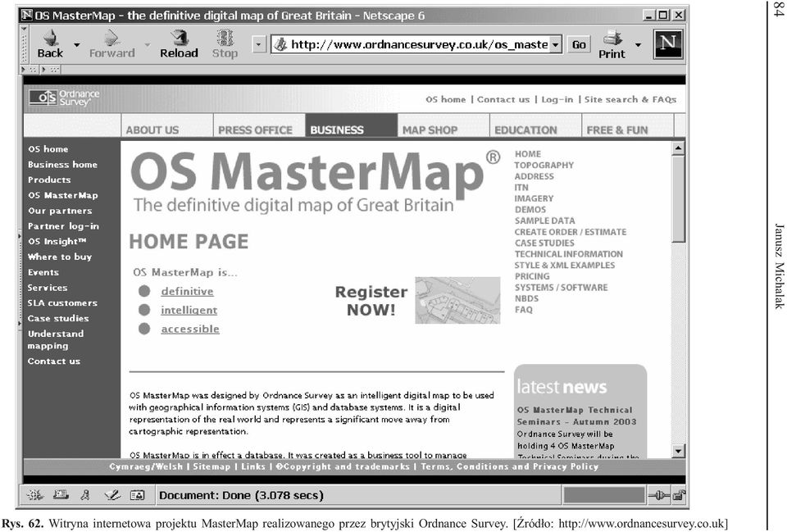Open the Contact us header link
The height and width of the screenshot is (532, 787).
tap(503, 99)
